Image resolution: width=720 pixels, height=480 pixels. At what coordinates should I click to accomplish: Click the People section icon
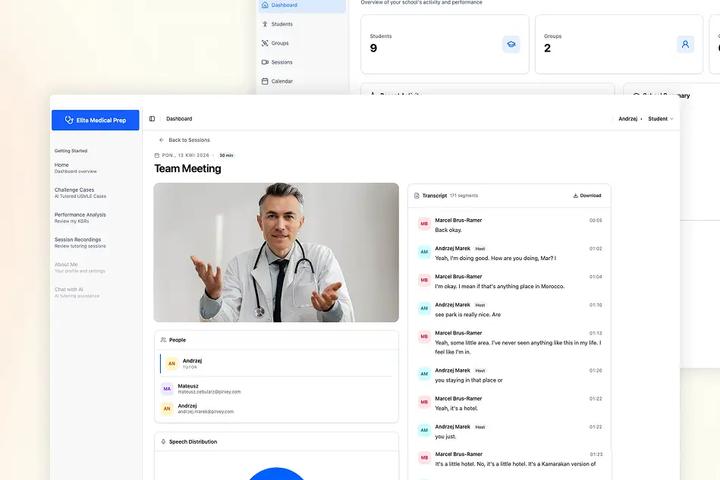tap(163, 340)
